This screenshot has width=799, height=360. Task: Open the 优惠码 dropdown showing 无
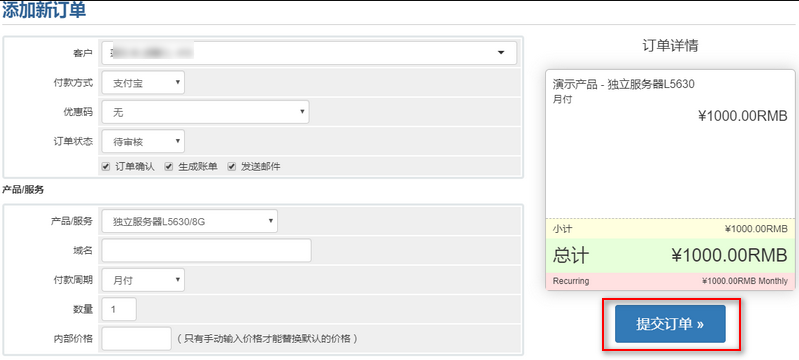pyautogui.click(x=205, y=112)
